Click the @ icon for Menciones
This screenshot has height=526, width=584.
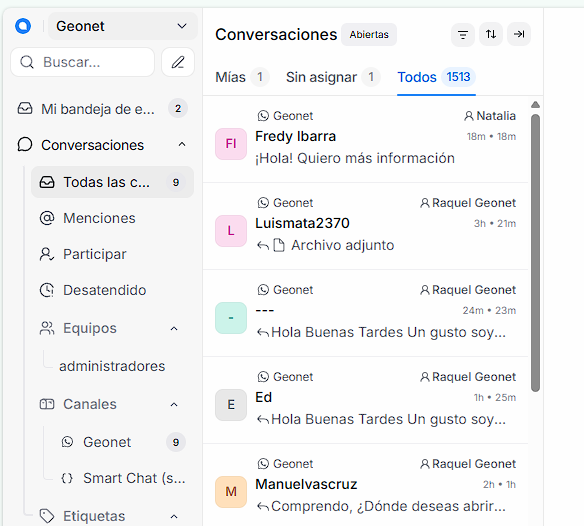(x=47, y=218)
